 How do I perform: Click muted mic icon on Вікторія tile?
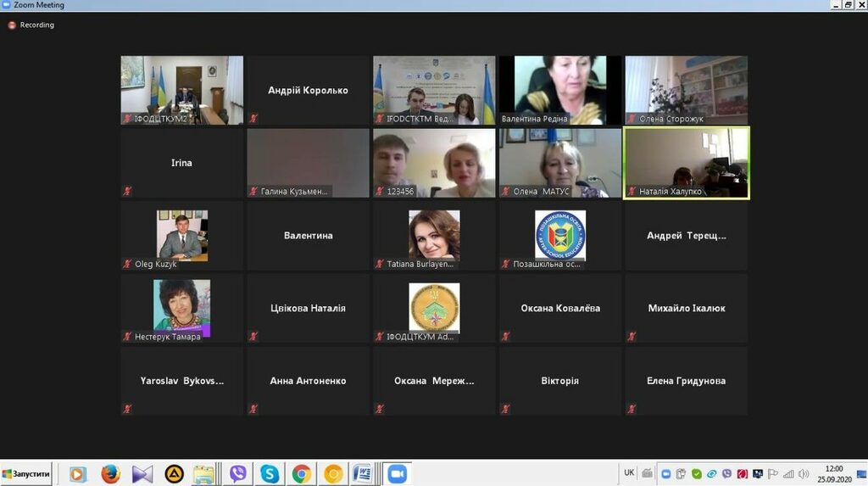point(506,409)
